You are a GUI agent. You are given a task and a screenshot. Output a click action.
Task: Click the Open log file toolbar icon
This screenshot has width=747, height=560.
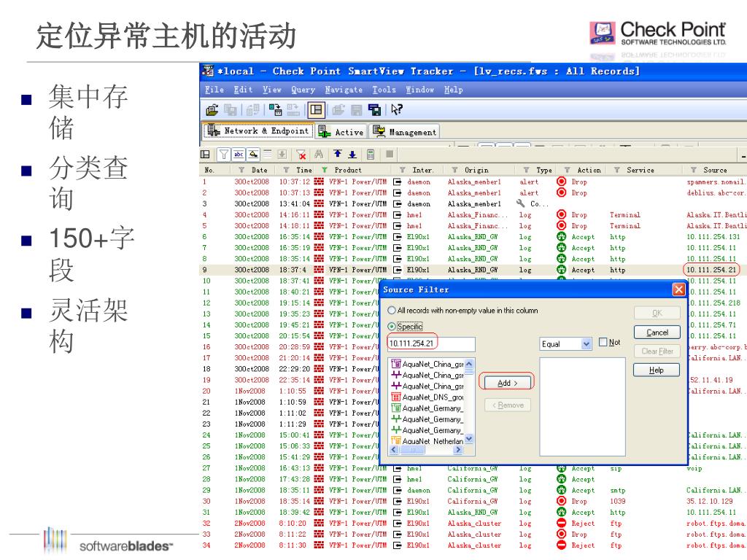pyautogui.click(x=212, y=111)
